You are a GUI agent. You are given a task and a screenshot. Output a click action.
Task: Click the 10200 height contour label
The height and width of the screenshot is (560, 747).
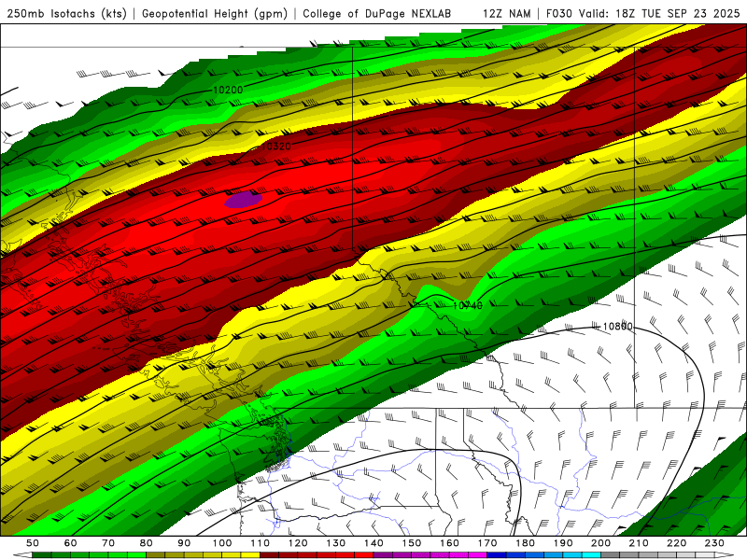(228, 90)
